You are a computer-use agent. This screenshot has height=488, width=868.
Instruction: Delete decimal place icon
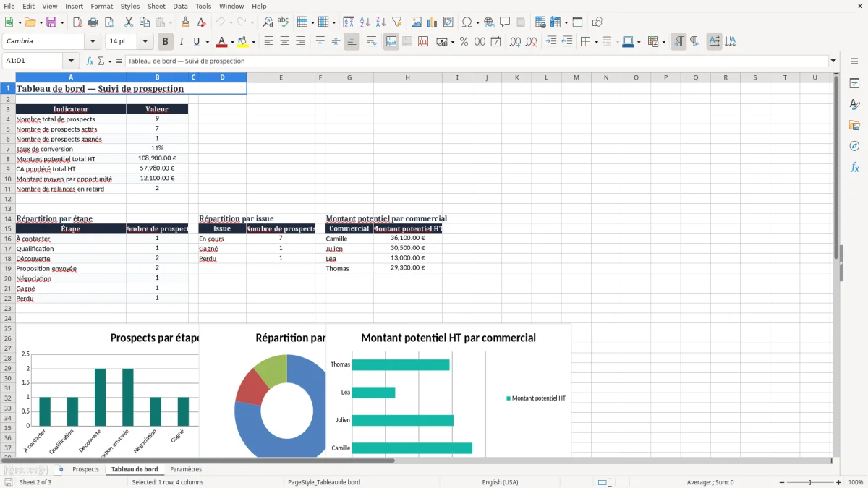(531, 42)
